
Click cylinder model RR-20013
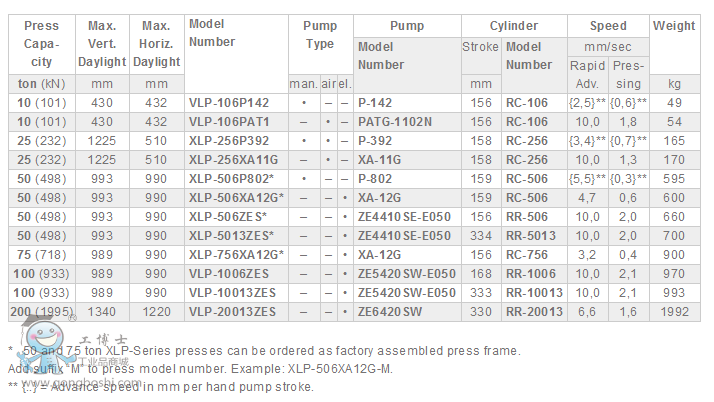[x=534, y=311]
